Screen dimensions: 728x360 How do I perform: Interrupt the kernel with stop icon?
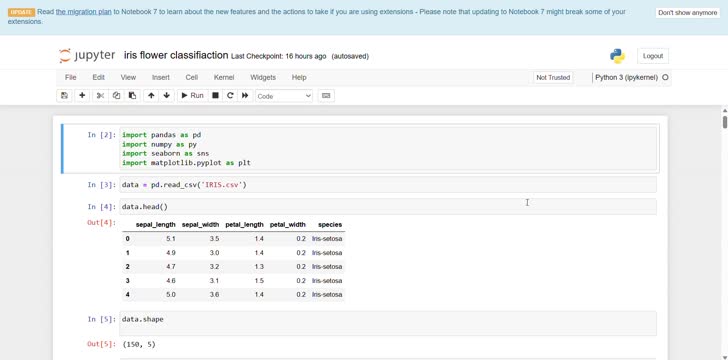(215, 96)
